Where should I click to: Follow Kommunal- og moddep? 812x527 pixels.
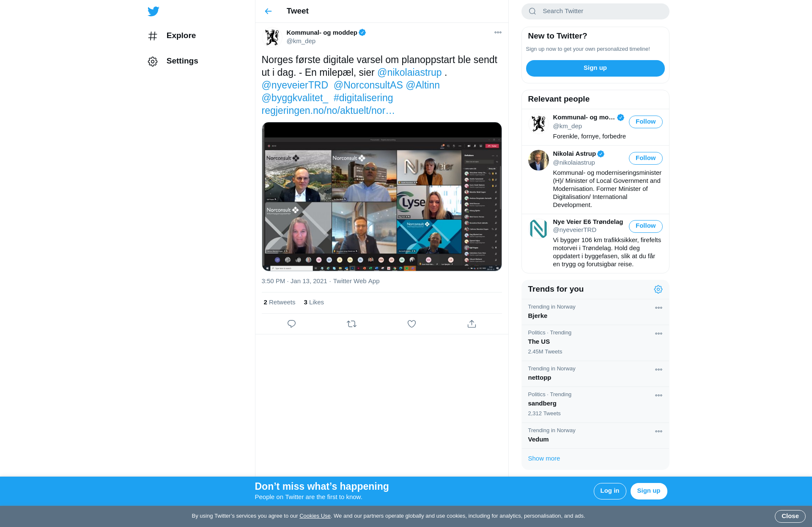tap(645, 122)
